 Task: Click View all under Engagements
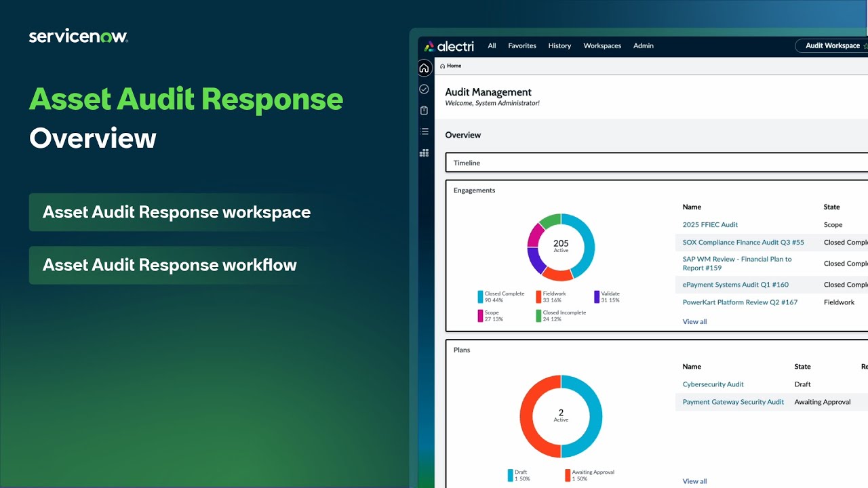tap(694, 321)
